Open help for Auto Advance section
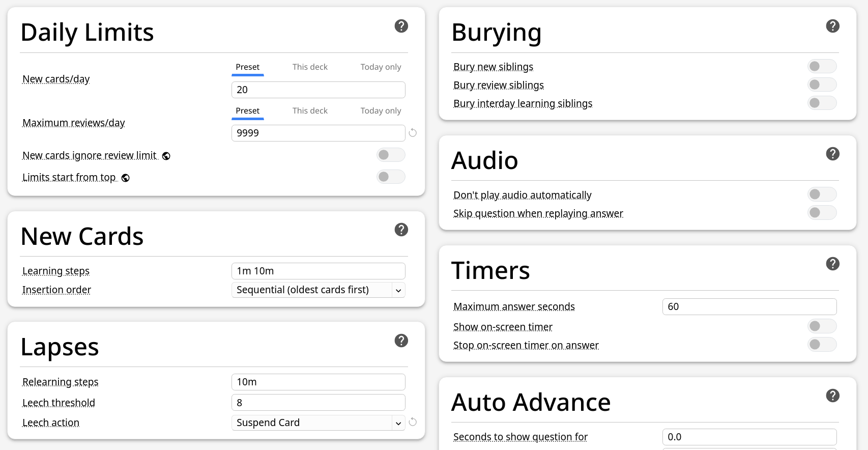 (833, 396)
